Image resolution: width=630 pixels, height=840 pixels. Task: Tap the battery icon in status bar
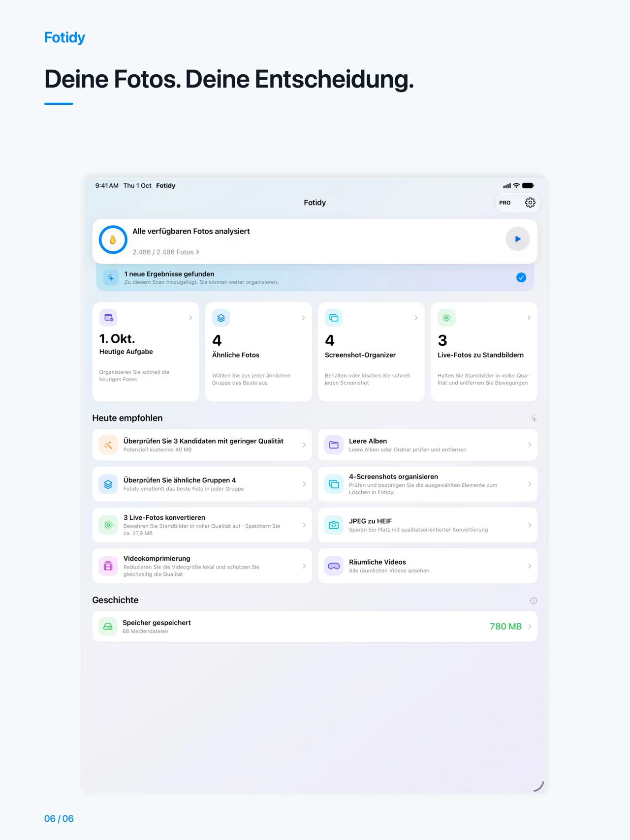click(528, 186)
